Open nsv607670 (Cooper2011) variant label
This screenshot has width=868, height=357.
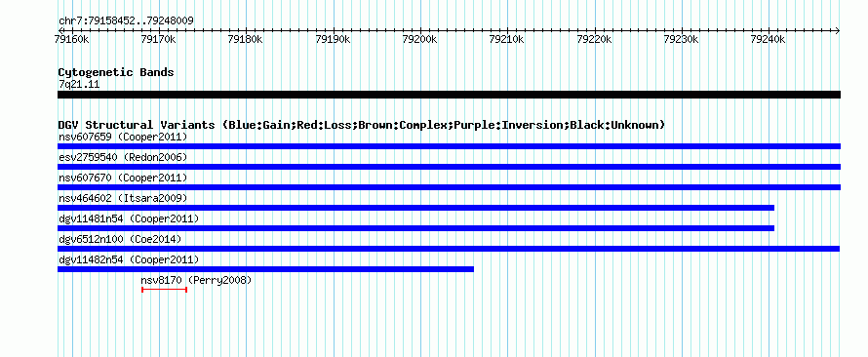click(123, 178)
